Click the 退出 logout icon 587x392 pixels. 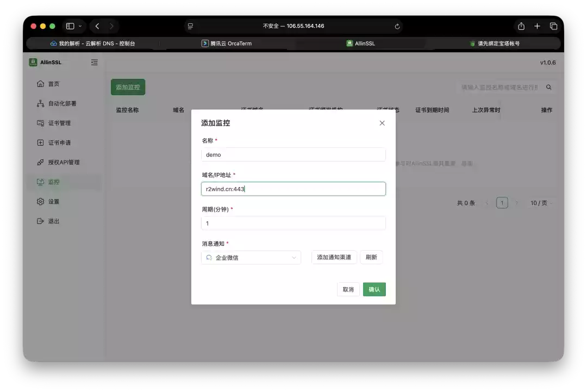[41, 221]
